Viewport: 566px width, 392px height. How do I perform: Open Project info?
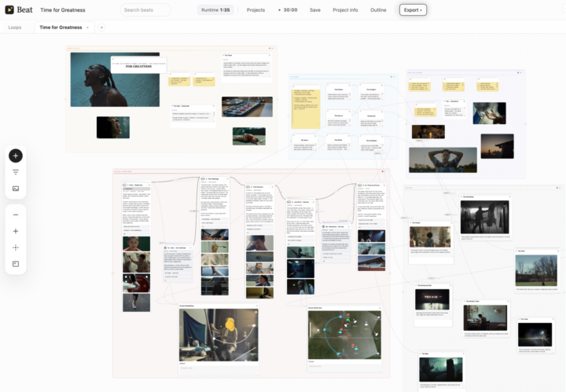[x=345, y=10]
